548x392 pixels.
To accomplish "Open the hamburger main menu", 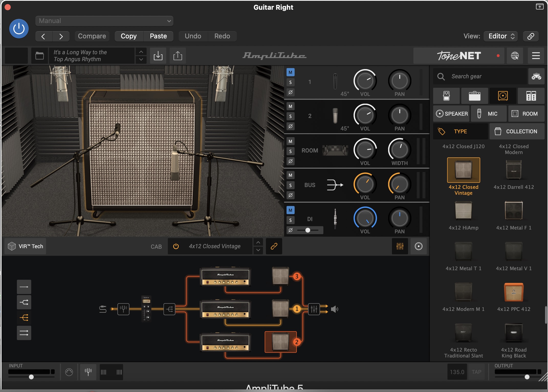I will tap(536, 56).
